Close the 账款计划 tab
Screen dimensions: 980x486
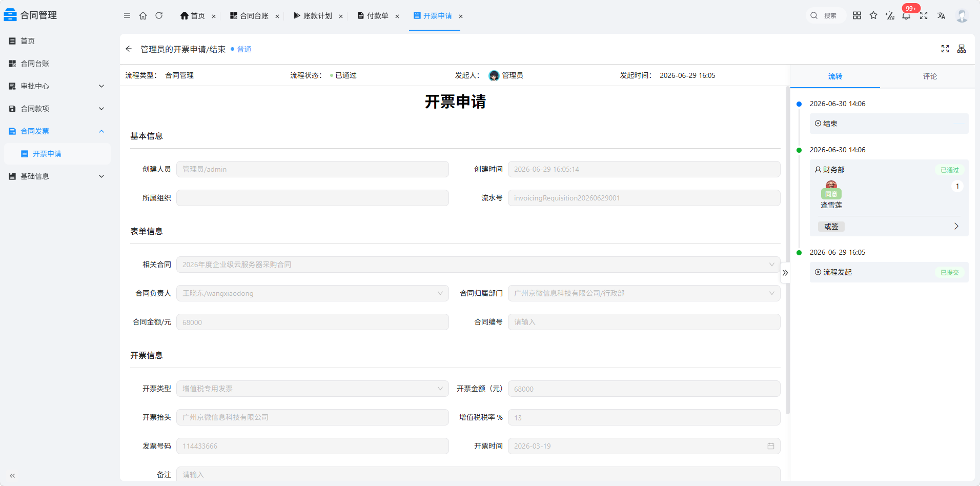click(341, 16)
